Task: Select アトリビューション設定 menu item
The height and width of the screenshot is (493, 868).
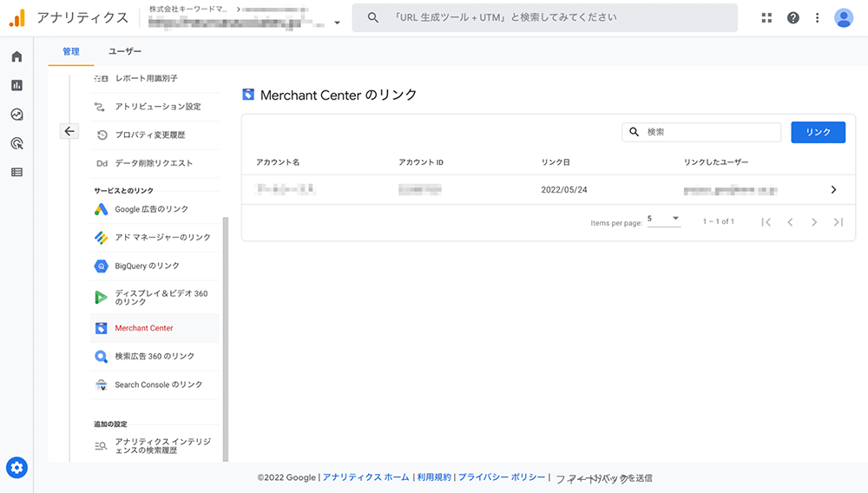Action: (155, 107)
